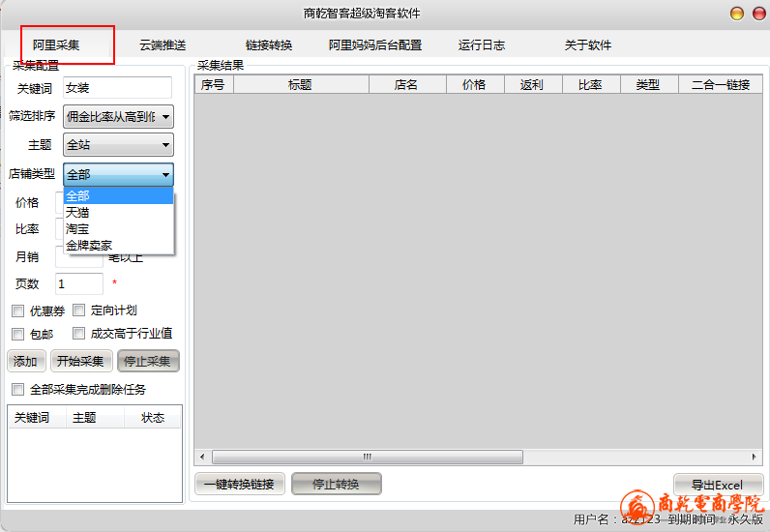Click 关键词 header in task list

pos(37,418)
